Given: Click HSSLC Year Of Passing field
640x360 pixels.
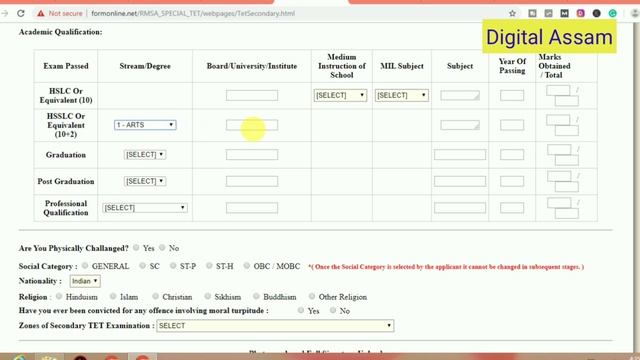Looking at the screenshot, I should click(x=512, y=125).
